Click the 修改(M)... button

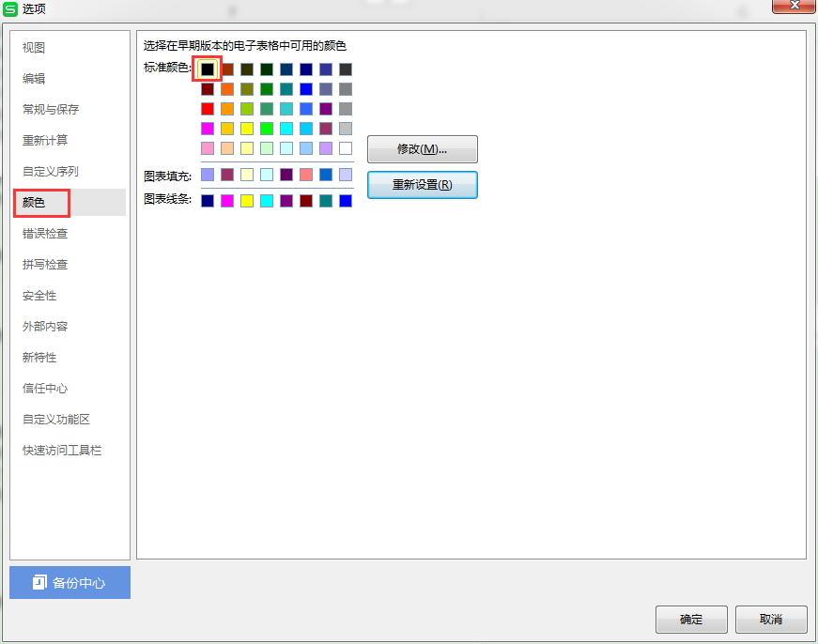(x=422, y=149)
